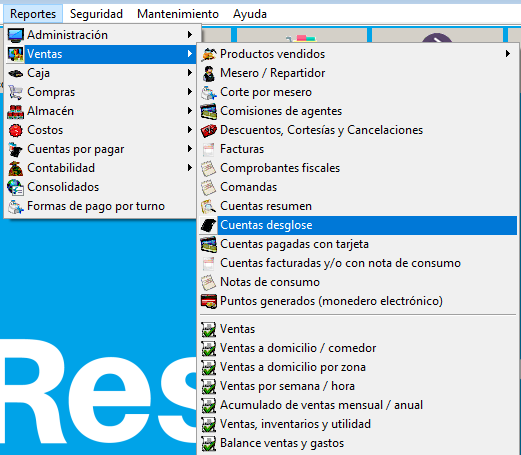Expand the Cuentas por pagar submenu arrow

[190, 149]
